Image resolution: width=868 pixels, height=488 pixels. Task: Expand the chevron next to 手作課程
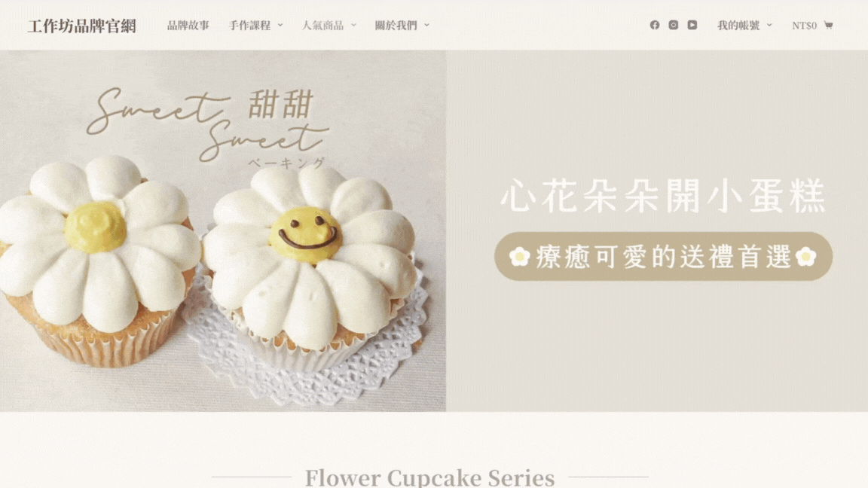pyautogui.click(x=280, y=26)
